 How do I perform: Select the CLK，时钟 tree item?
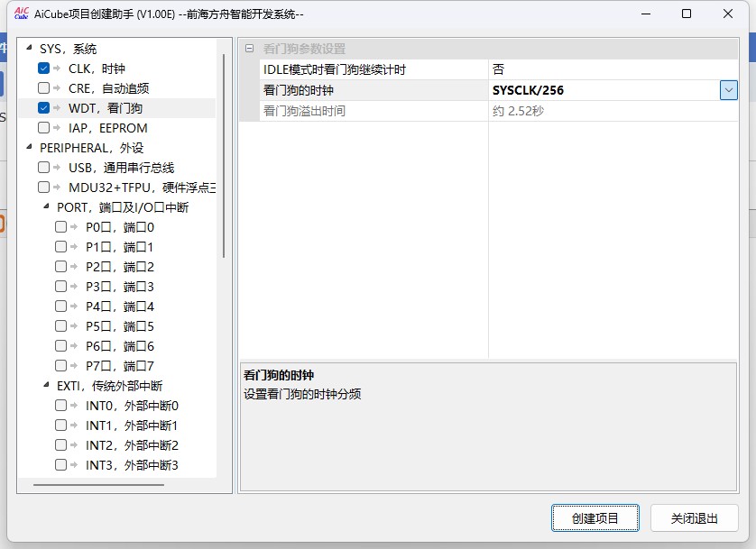(97, 69)
